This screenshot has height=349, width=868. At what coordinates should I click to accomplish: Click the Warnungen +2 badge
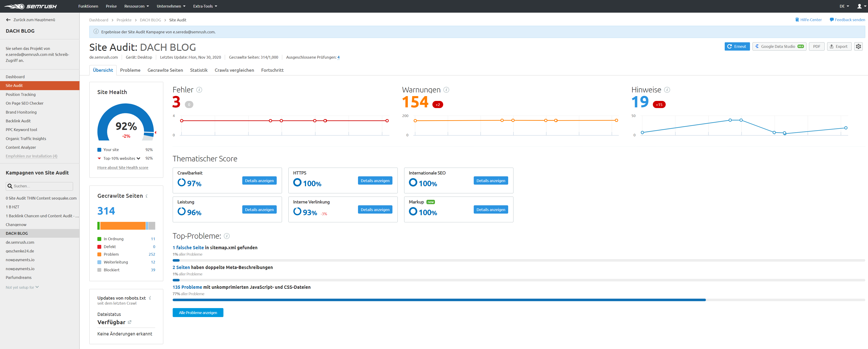click(437, 105)
